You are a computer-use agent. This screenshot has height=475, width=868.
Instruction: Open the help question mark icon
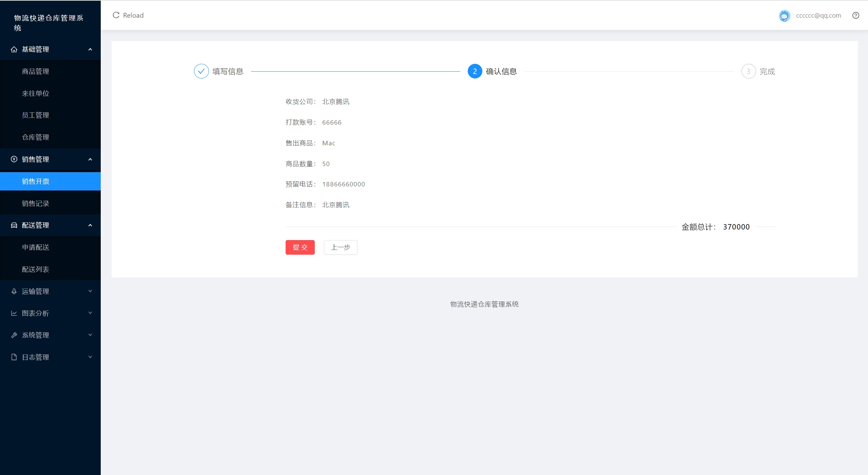point(855,15)
